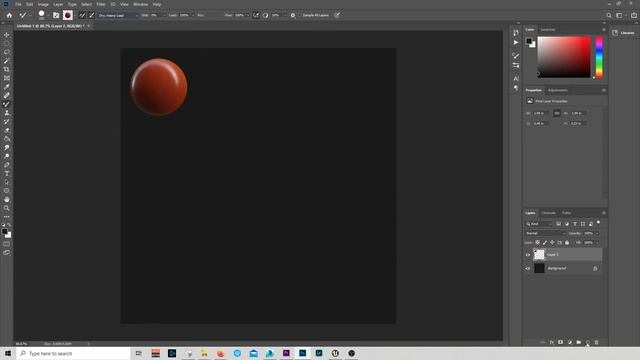The image size is (640, 360).
Task: Select the Type tool
Action: [7, 173]
